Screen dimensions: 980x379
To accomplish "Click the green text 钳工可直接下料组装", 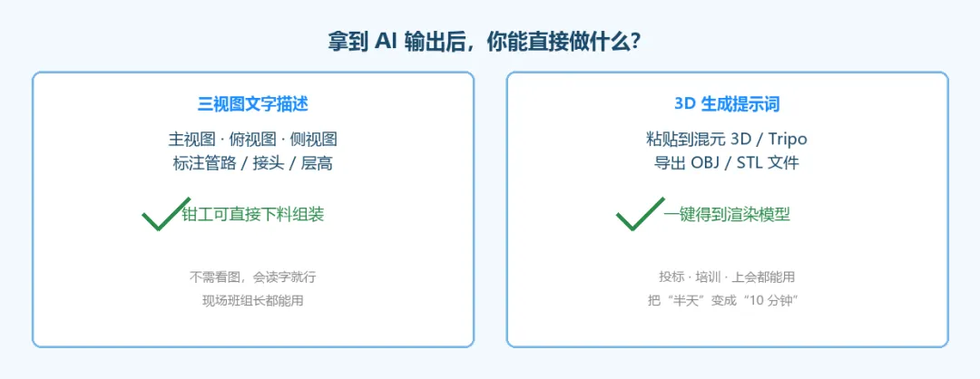I will [x=252, y=215].
